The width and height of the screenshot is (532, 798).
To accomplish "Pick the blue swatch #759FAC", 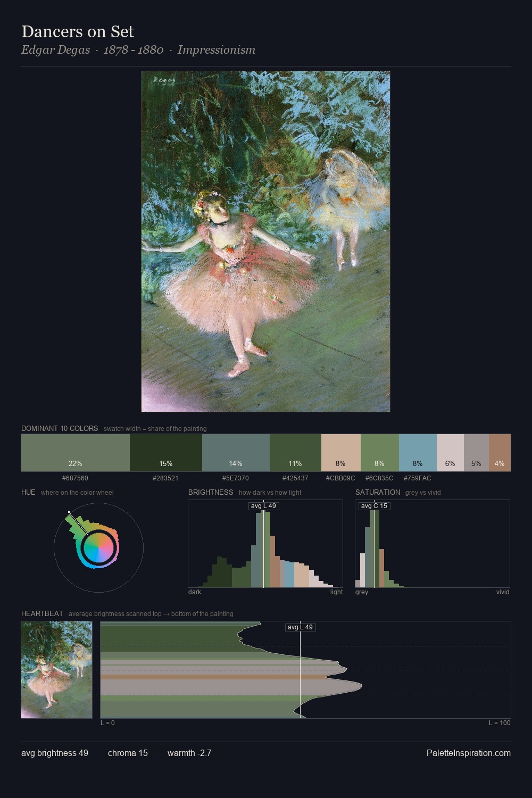I will (x=418, y=453).
